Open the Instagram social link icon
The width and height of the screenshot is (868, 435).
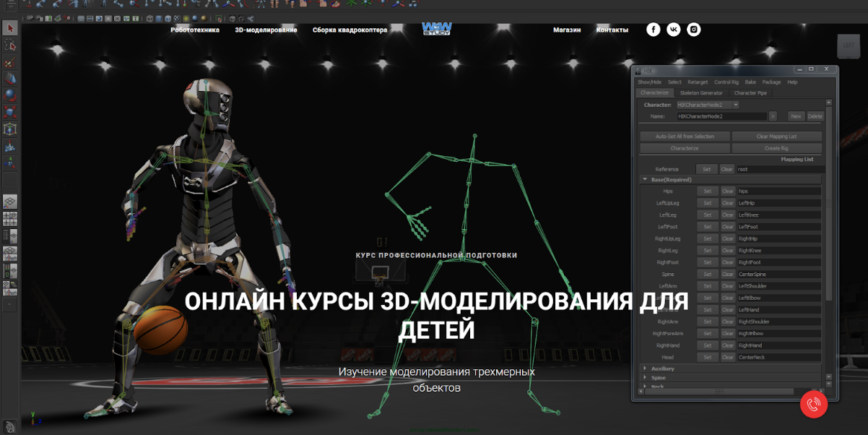click(x=694, y=30)
